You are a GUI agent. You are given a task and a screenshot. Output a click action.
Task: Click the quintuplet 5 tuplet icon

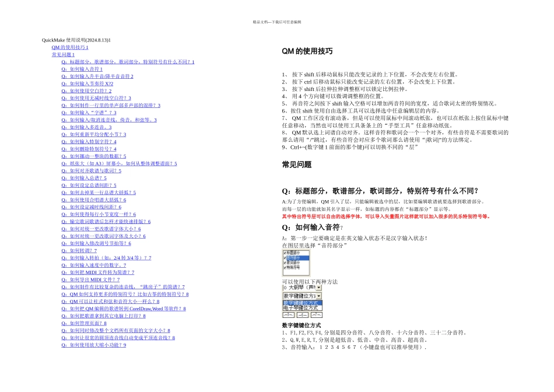click(303, 315)
